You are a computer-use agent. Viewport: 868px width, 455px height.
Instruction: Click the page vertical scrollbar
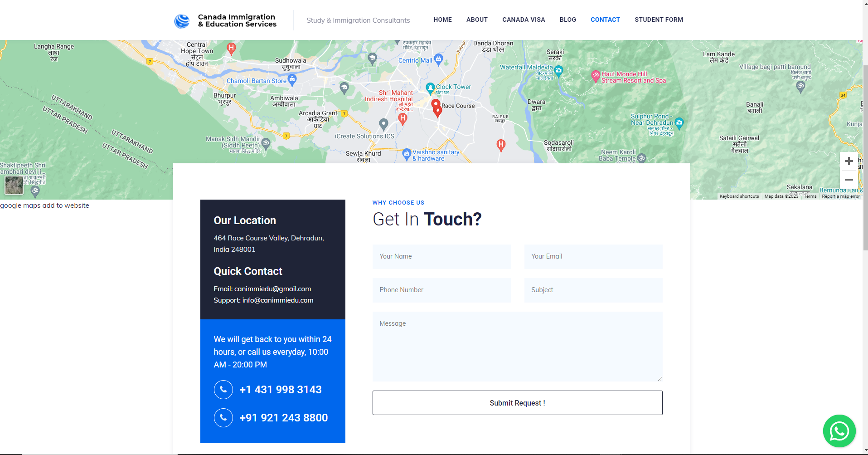tap(865, 159)
